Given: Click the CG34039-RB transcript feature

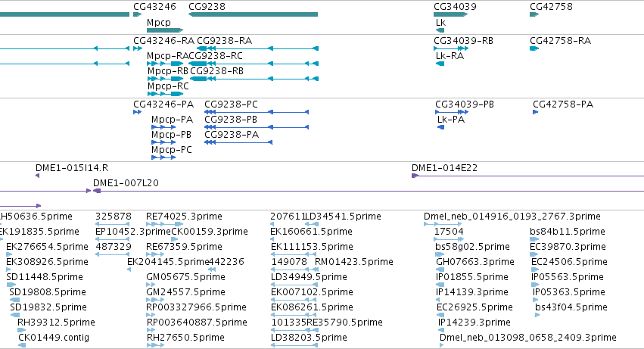Looking at the screenshot, I should point(451,48).
